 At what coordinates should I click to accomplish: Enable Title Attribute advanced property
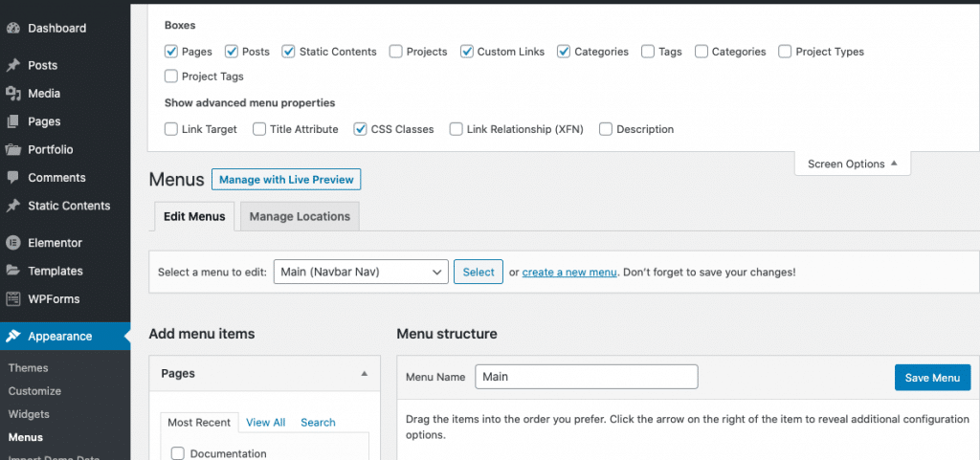[x=259, y=129]
